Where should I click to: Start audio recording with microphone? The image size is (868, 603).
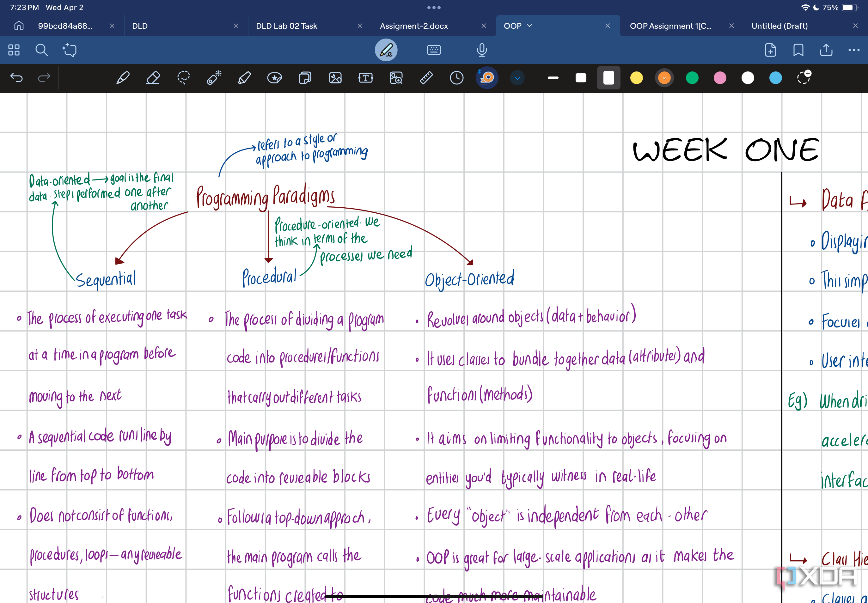482,50
